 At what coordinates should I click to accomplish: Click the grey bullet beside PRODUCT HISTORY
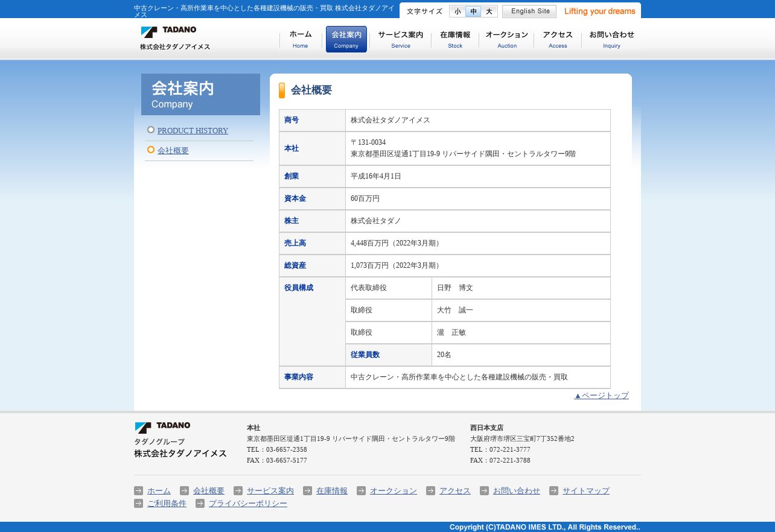point(151,130)
